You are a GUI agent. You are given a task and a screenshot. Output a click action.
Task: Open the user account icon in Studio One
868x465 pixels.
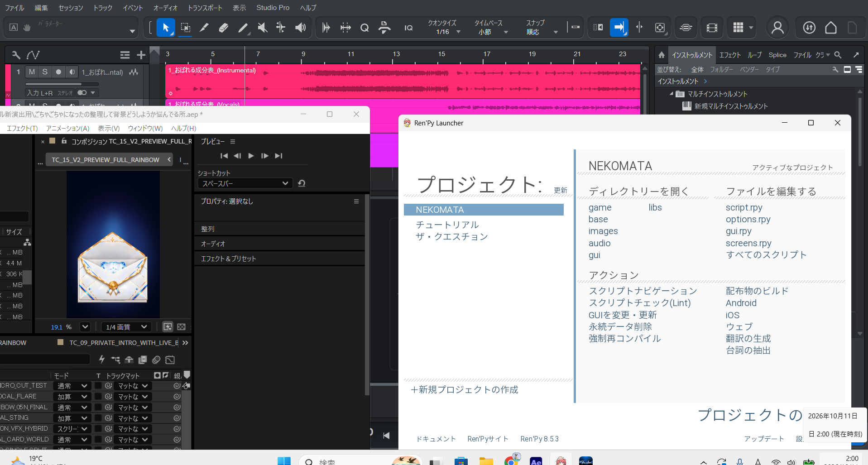point(777,28)
